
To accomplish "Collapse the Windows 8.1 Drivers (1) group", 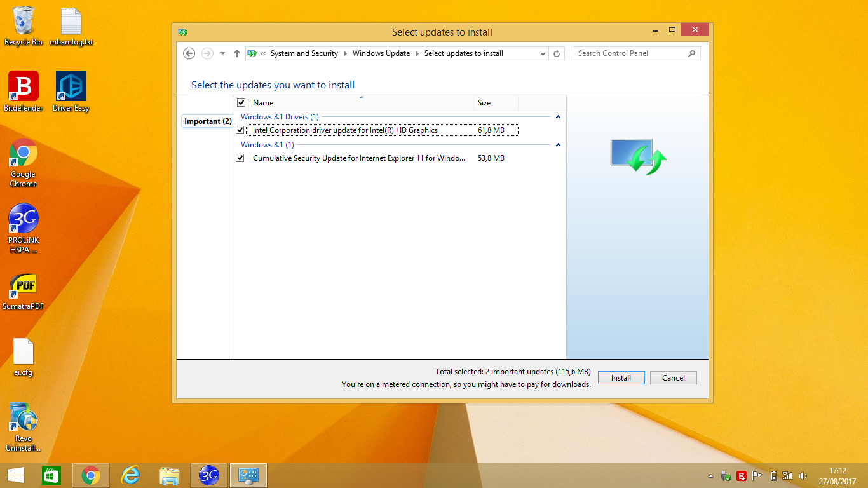I will click(558, 117).
